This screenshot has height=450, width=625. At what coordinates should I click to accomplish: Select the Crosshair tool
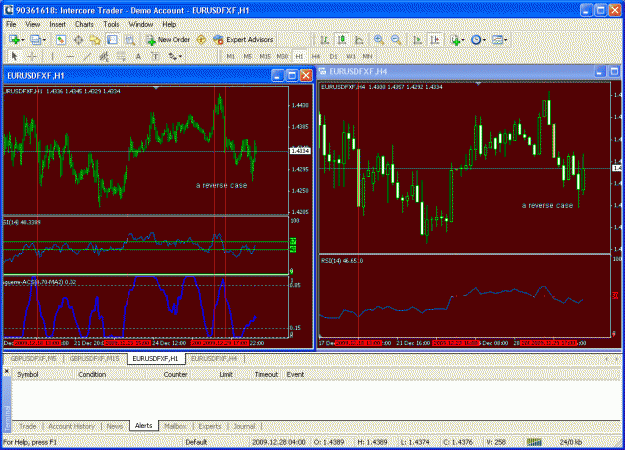(32, 57)
